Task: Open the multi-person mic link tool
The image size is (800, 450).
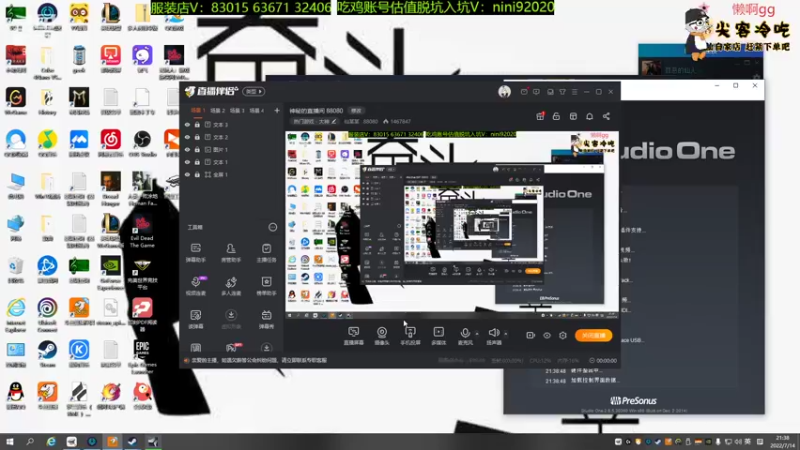Action: click(231, 286)
